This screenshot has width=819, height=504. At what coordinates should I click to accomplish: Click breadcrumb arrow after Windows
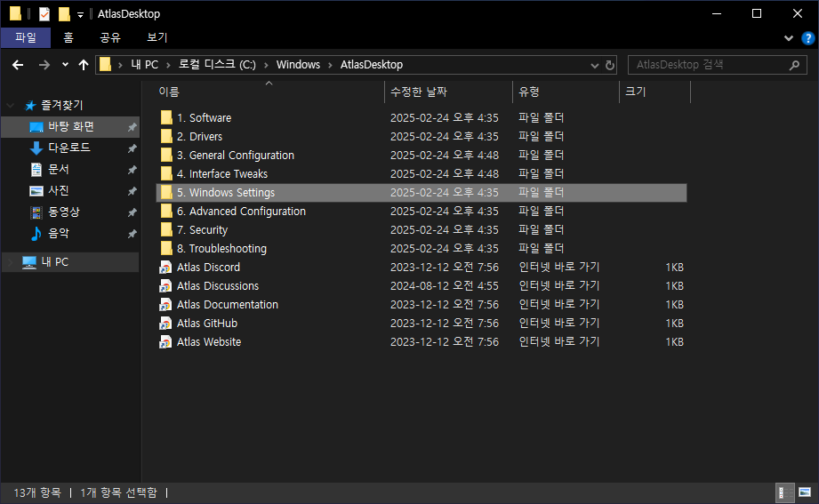tap(330, 65)
